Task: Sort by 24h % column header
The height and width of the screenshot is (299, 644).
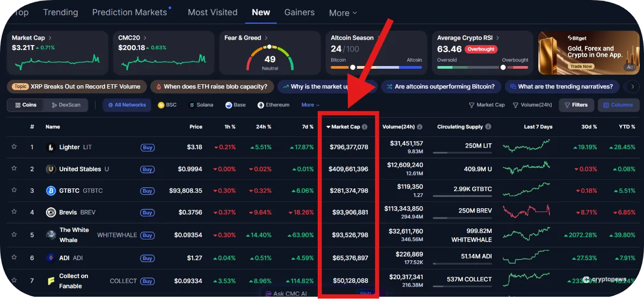Action: tap(265, 127)
